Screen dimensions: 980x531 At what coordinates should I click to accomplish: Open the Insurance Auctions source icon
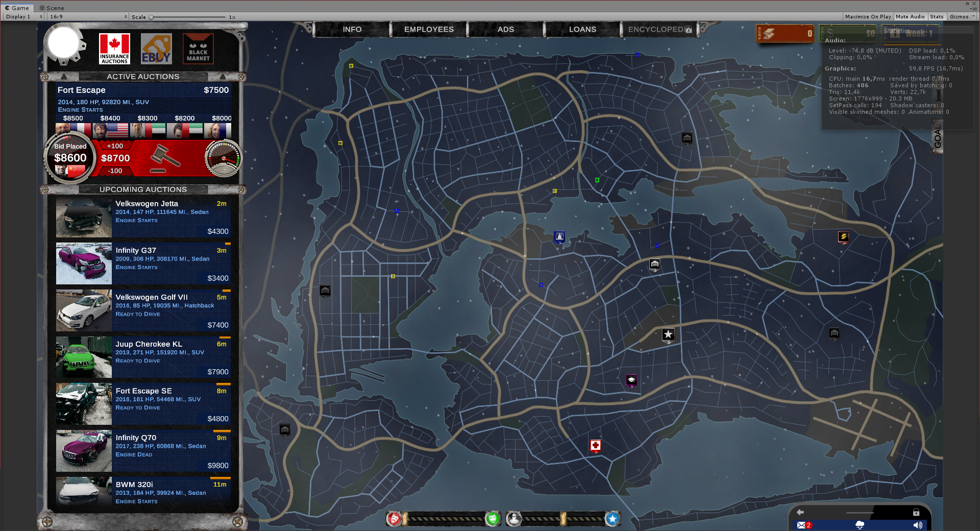tap(114, 49)
